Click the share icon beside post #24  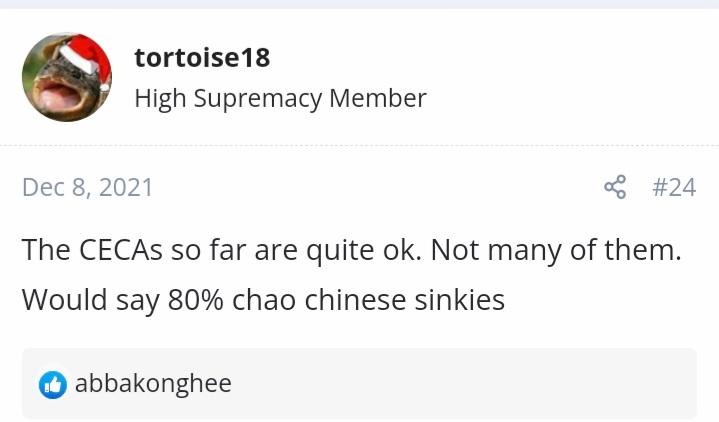click(615, 187)
